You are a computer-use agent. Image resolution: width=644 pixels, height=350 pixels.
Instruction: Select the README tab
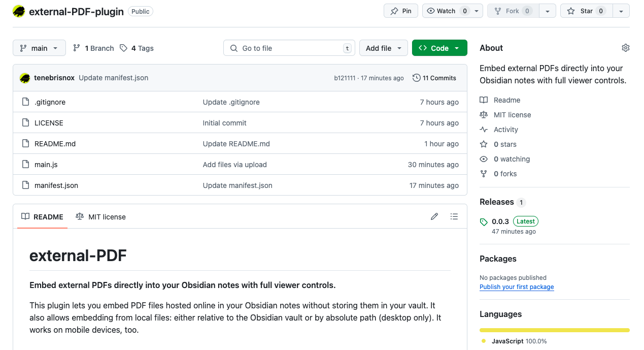coord(42,217)
